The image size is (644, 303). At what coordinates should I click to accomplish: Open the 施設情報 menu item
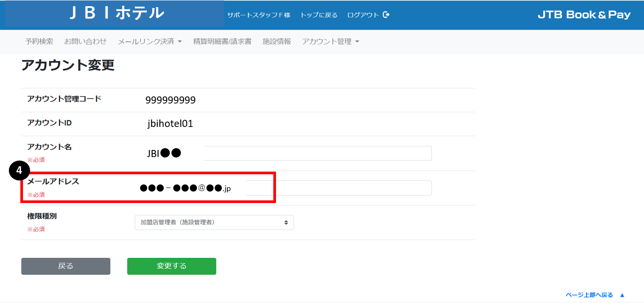click(277, 42)
